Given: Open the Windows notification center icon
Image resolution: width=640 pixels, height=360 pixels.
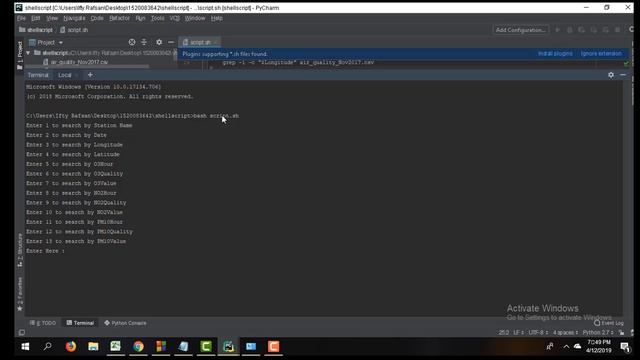Looking at the screenshot, I should click(624, 347).
